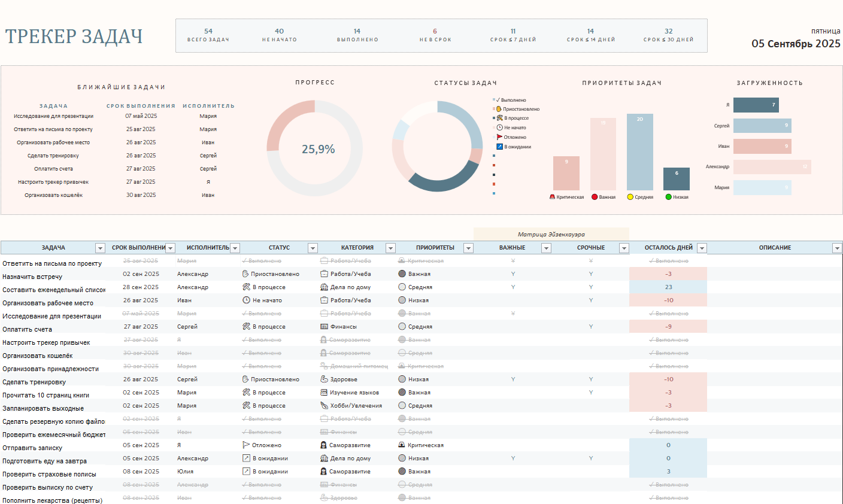Click the red siren icon labeled 'Критическая'

tap(552, 197)
